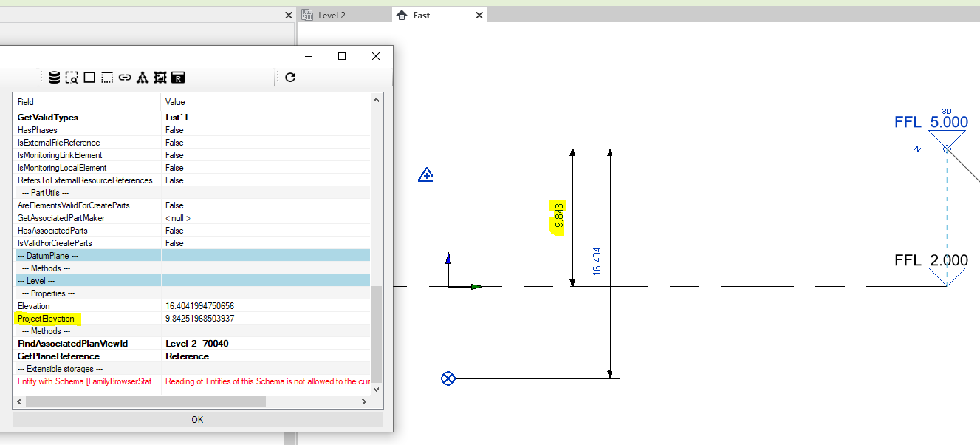Expand the DatumPlane section header
This screenshot has height=445, width=980.
89,255
